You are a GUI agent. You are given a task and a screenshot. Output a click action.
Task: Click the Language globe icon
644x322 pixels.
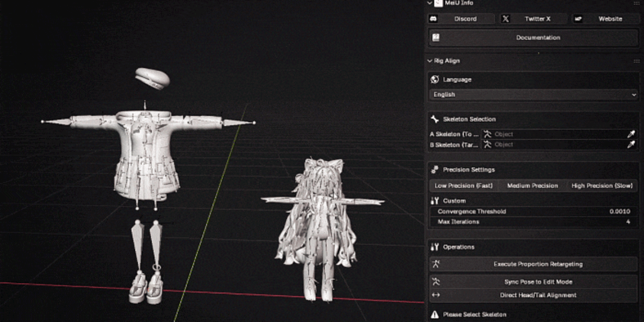click(435, 79)
